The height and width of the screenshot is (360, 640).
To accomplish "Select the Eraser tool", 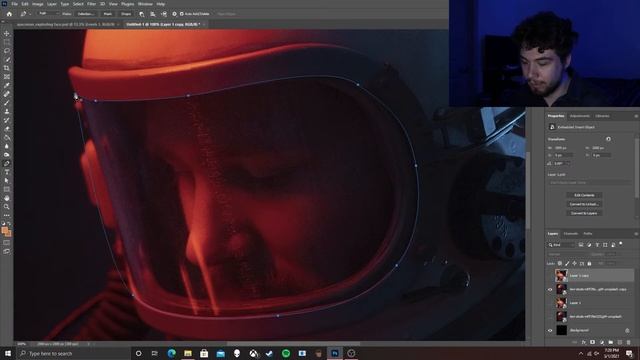I will 7,129.
